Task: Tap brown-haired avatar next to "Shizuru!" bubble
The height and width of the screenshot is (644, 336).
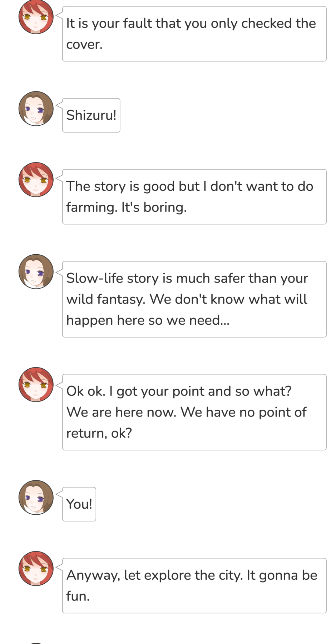Action: coord(36,109)
